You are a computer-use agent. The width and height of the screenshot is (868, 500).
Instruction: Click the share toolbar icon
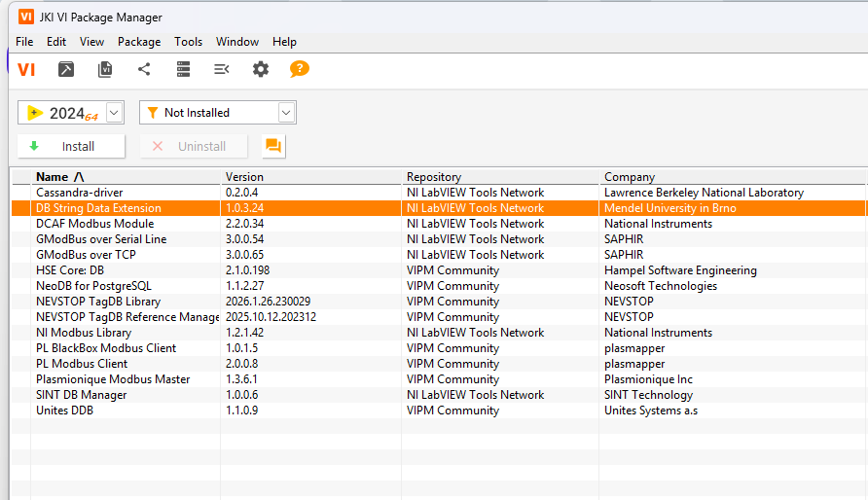[144, 69]
